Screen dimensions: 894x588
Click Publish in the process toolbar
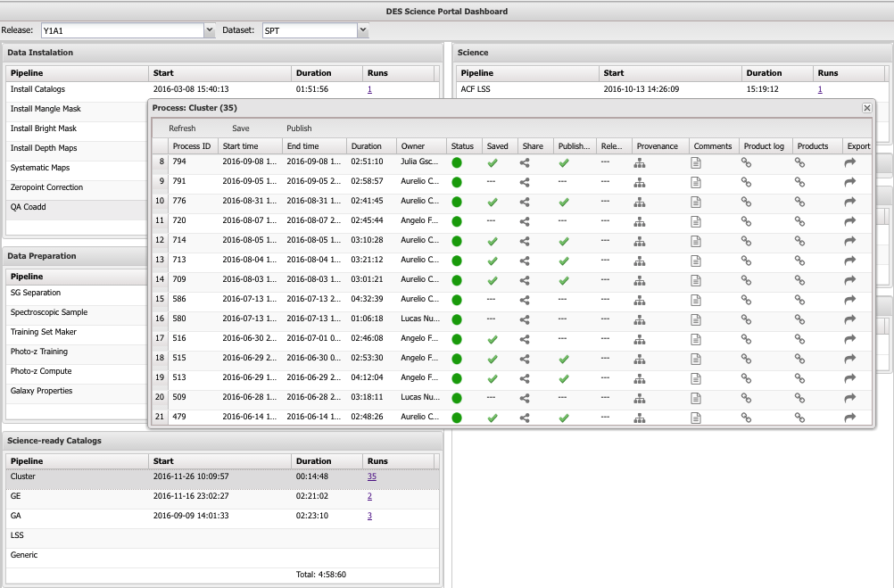[x=299, y=128]
